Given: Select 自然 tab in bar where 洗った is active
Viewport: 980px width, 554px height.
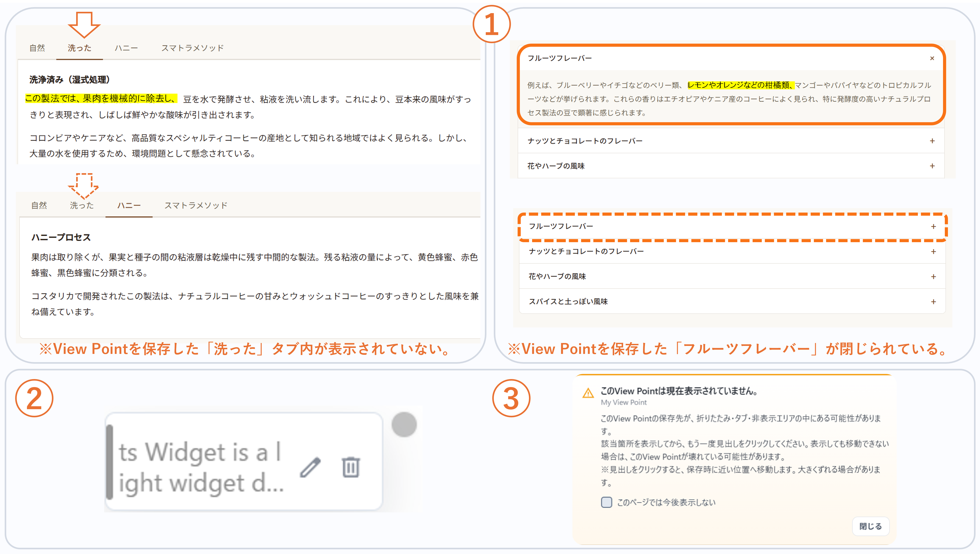Looking at the screenshot, I should point(37,48).
